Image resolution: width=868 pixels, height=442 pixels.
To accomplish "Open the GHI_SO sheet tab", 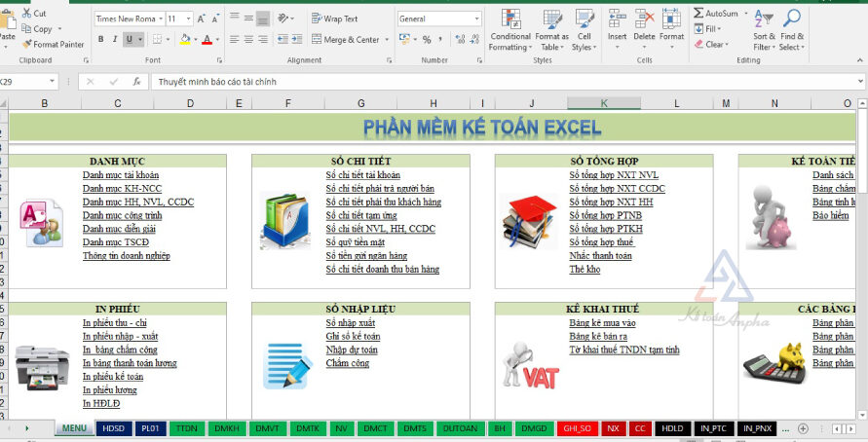I will pyautogui.click(x=578, y=428).
